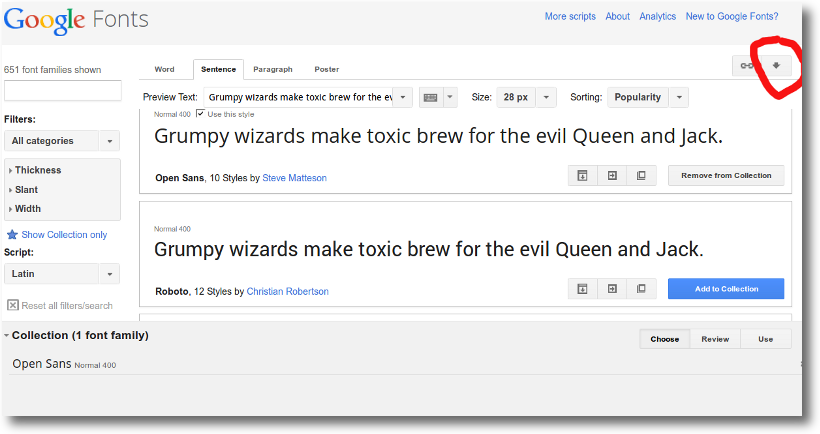This screenshot has width=820, height=434.
Task: Collapse the Collection panel triangle
Action: [6, 335]
